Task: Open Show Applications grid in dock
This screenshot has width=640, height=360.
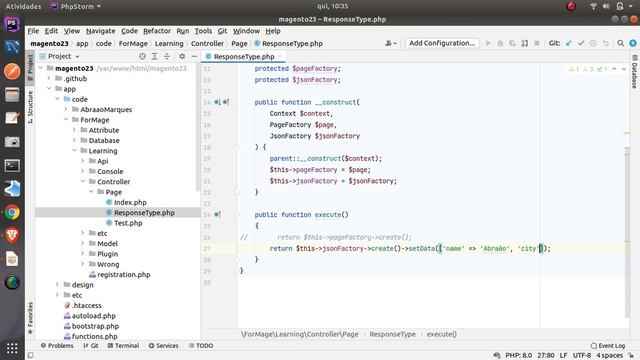Action: [12, 348]
